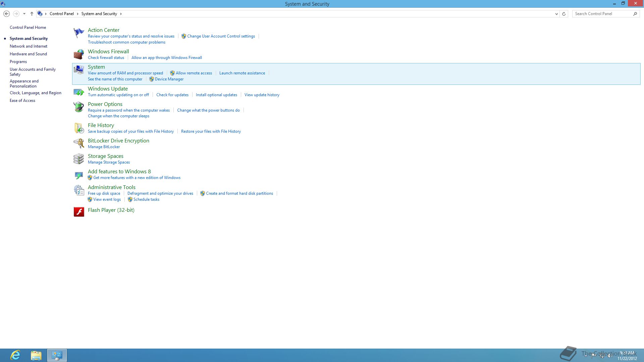
Task: Refresh the Control Panel view
Action: [564, 14]
